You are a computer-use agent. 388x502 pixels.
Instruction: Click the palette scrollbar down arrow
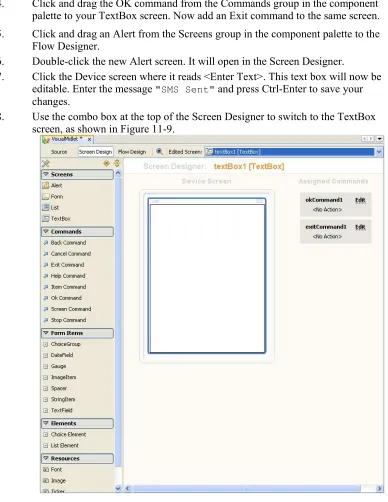tap(118, 488)
